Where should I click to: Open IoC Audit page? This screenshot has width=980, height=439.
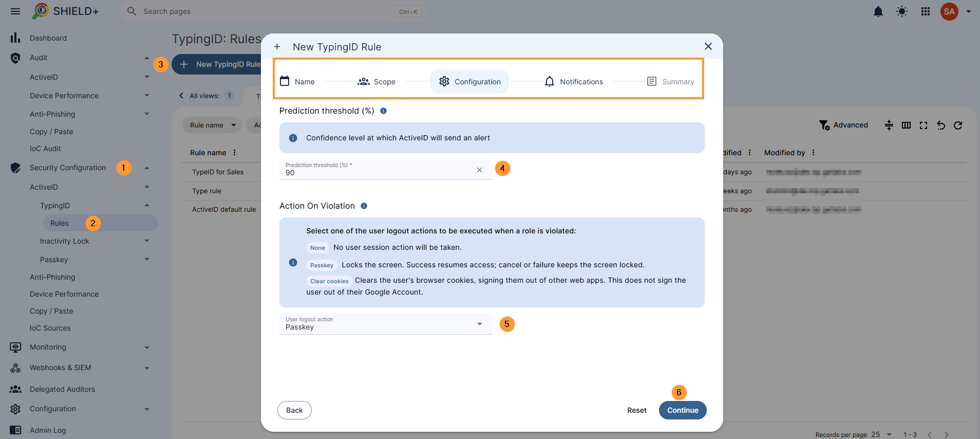(45, 149)
